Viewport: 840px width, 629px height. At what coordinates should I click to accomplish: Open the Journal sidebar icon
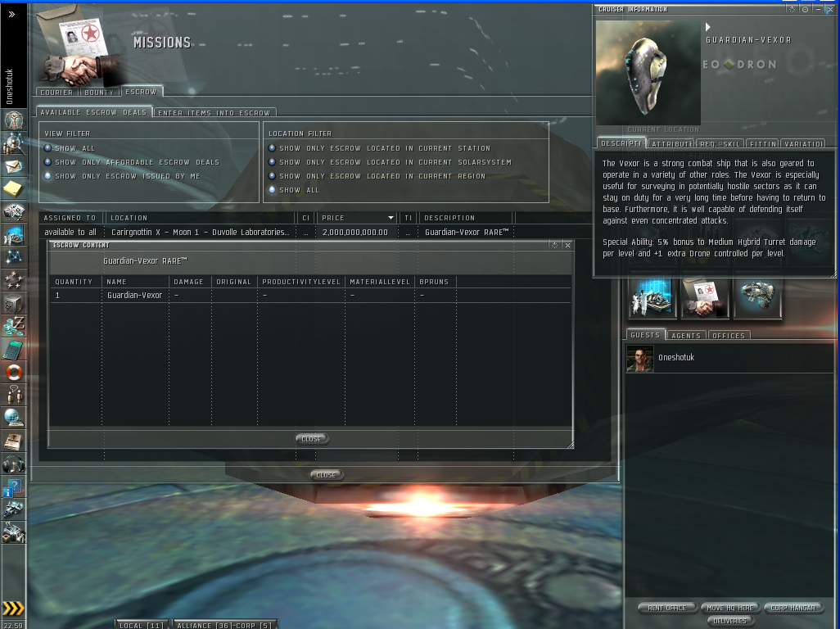pos(13,441)
